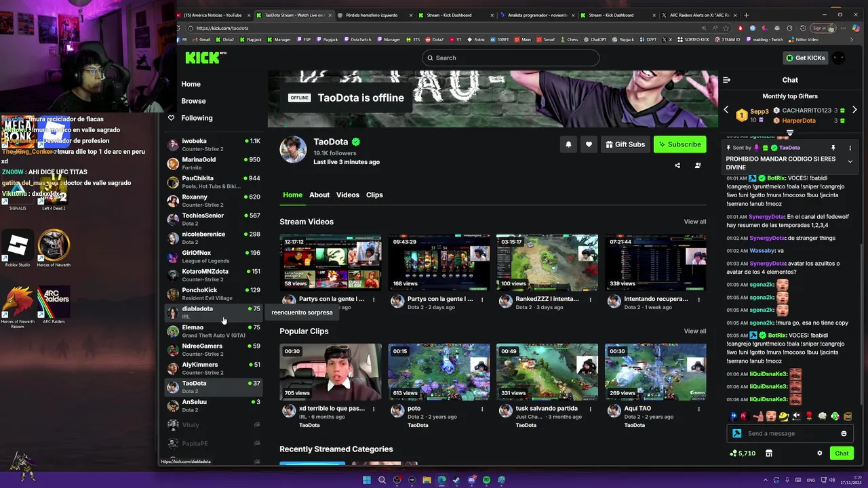Follow TaoDota with the heart icon
The height and width of the screenshot is (488, 868).
(589, 144)
